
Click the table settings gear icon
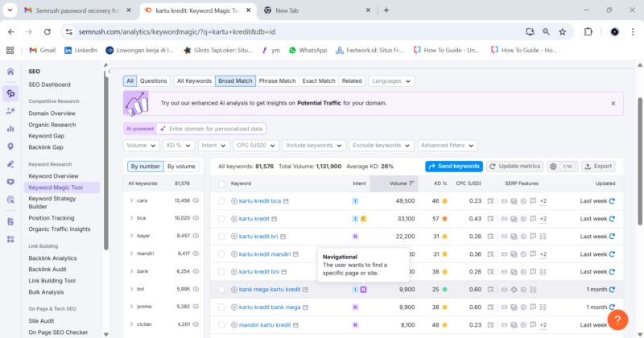coord(553,167)
